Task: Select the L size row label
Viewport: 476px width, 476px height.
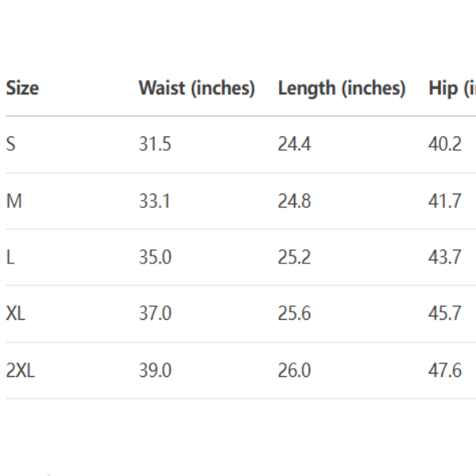Action: [10, 258]
